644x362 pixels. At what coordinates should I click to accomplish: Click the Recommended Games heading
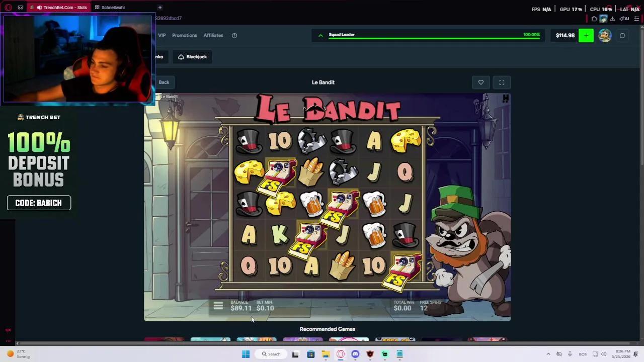click(328, 329)
